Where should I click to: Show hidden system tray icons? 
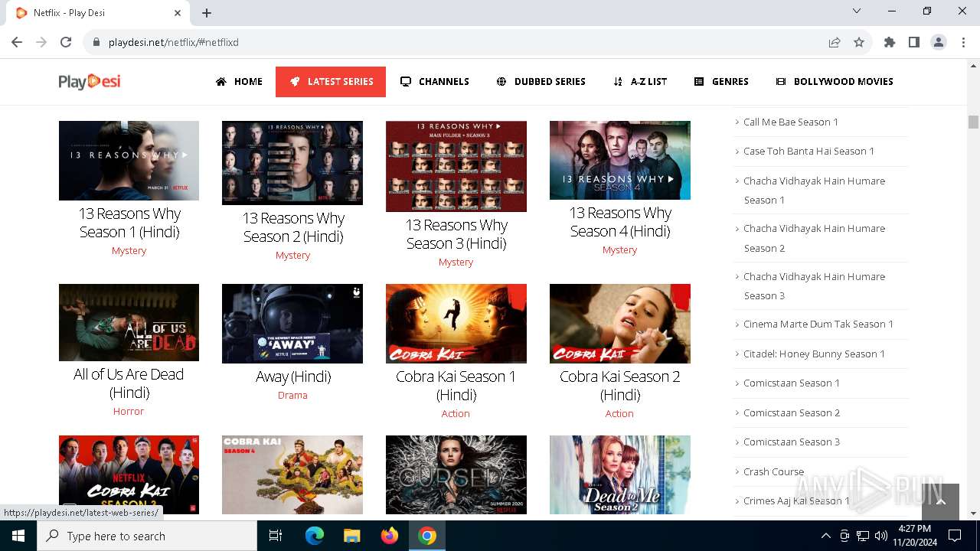coord(825,536)
